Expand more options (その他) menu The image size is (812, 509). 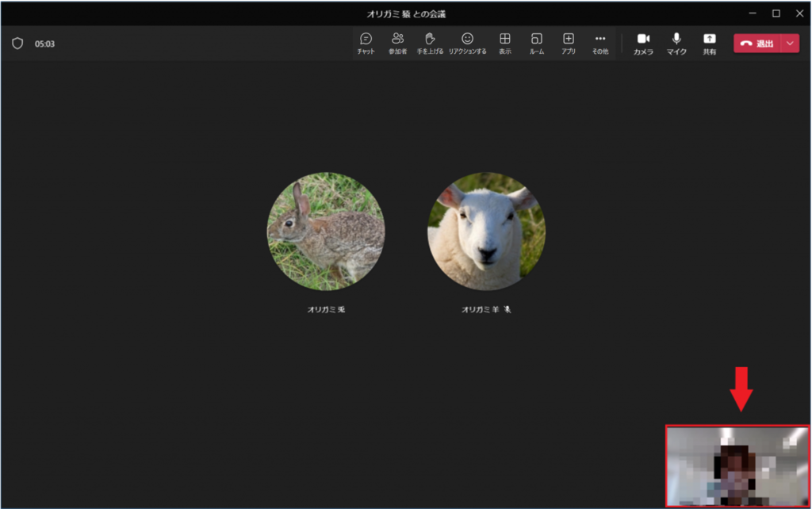coord(600,43)
